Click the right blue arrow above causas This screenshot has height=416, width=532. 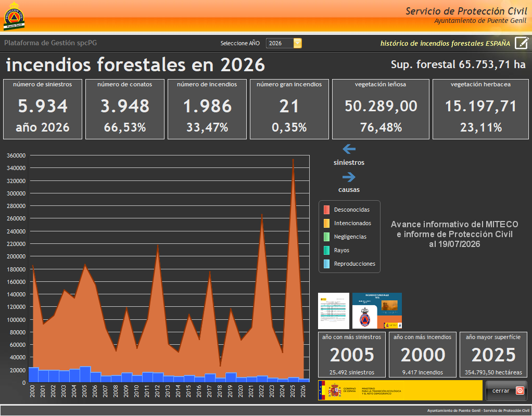coord(349,177)
